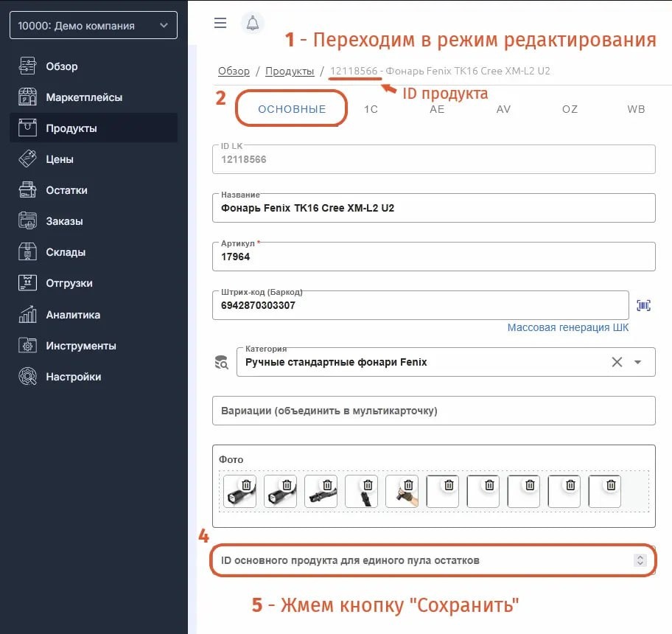This screenshot has width=672, height=634.
Task: Switch to the 1C tab
Action: pos(371,109)
